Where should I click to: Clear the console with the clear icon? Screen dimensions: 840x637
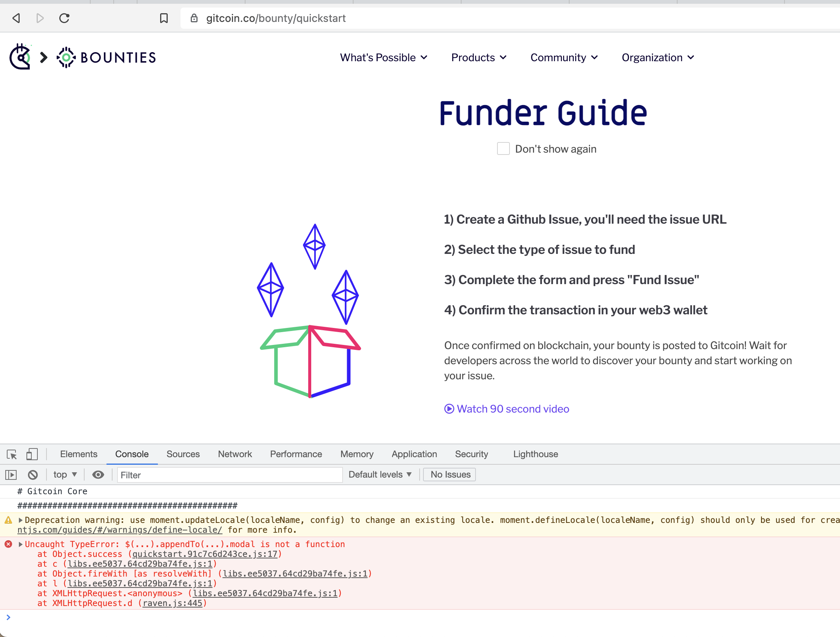pos(33,475)
